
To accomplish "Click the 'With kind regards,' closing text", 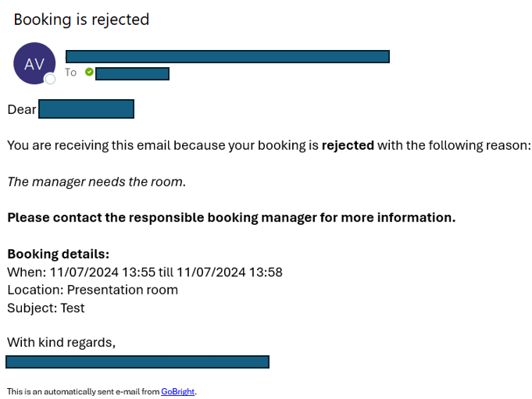I will click(62, 342).
